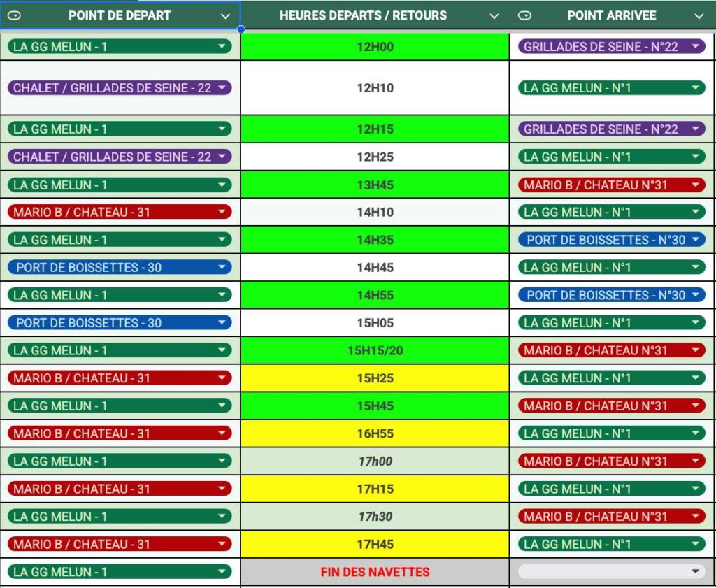716x588 pixels.
Task: Open the empty arrival dropdown in the last row
Action: pyautogui.click(x=611, y=572)
